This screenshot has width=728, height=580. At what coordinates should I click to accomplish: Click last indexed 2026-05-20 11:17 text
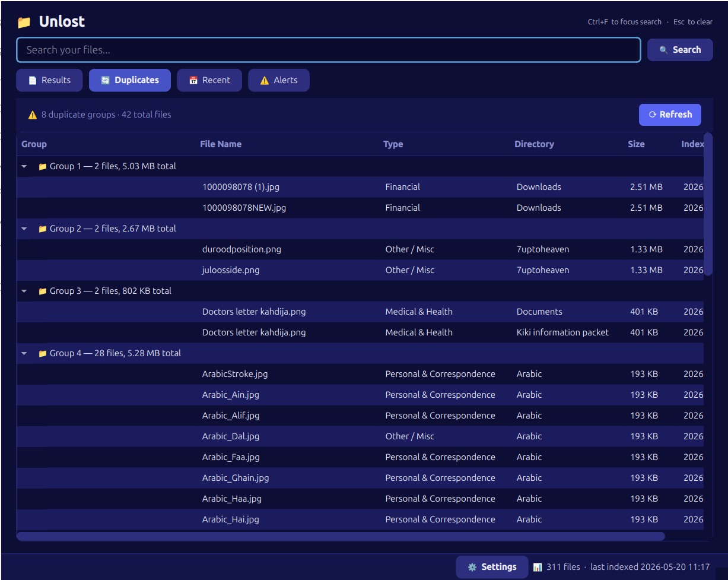coord(650,567)
